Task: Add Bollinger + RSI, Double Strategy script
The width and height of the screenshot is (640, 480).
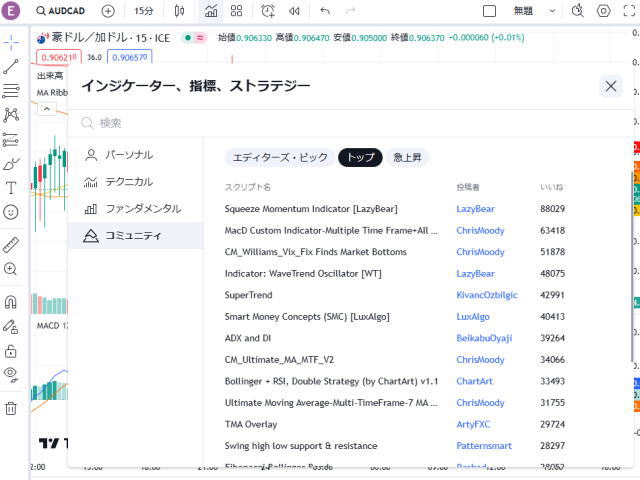Action: pos(331,381)
